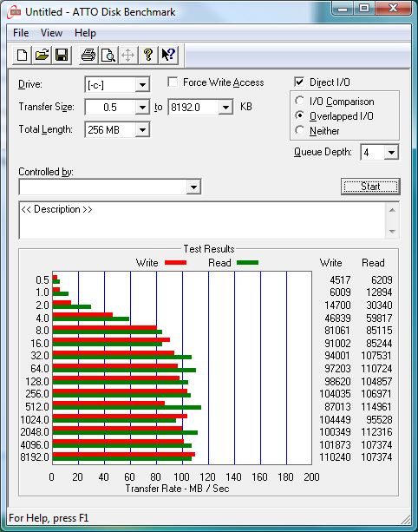Click the status bar help message
Image resolution: width=418 pixels, height=532 pixels.
(x=49, y=518)
